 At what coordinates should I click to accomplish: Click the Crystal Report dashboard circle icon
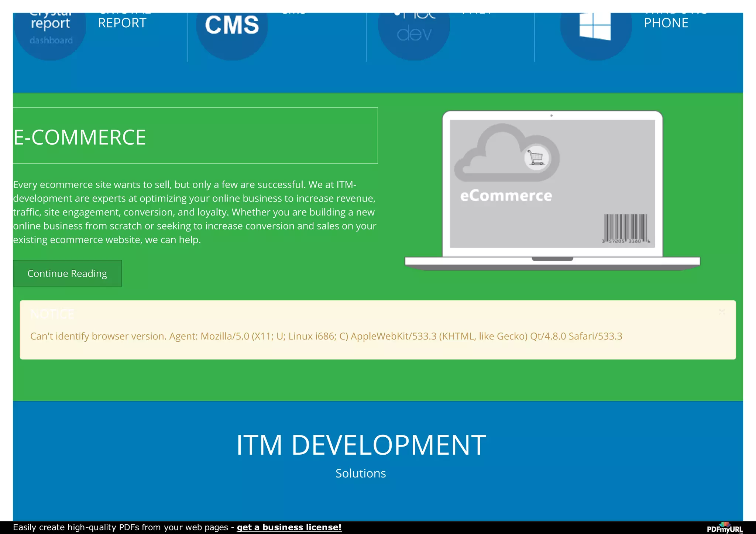[x=51, y=33]
